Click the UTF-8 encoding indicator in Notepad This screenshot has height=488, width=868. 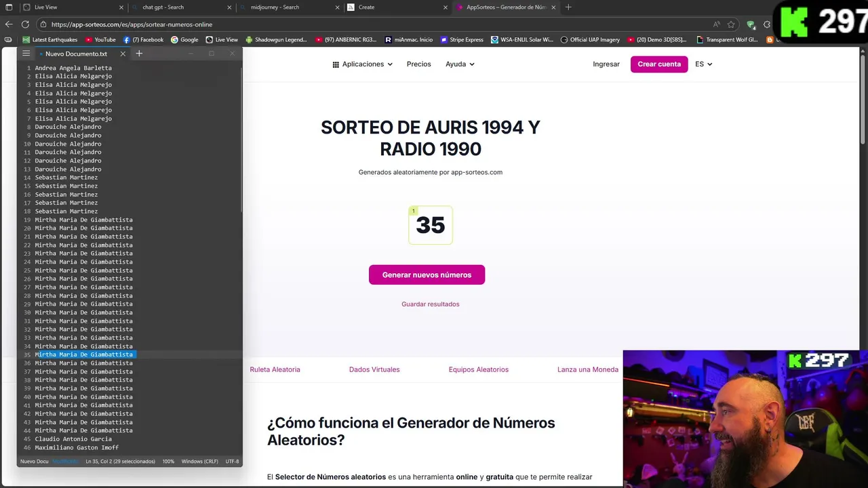(232, 462)
